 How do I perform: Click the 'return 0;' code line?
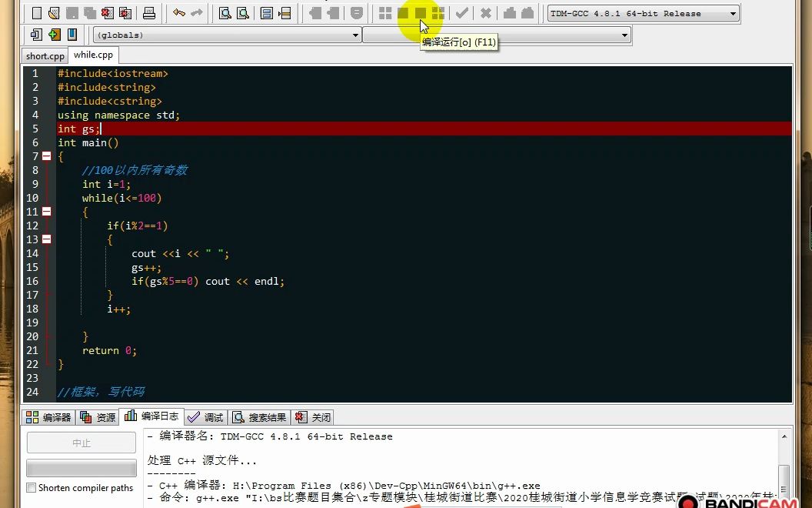tap(109, 350)
